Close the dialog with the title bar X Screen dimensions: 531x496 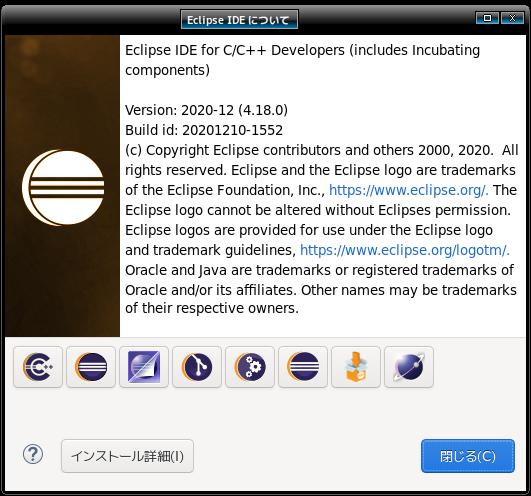point(512,18)
